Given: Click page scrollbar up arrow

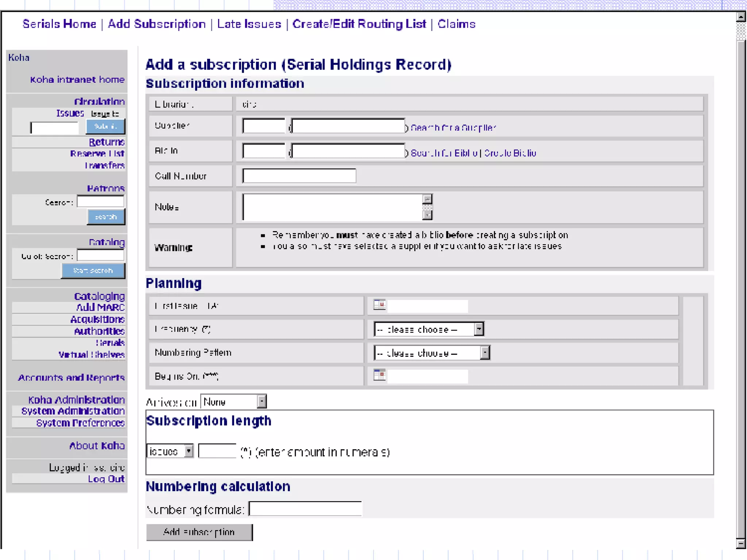Looking at the screenshot, I should pos(741,17).
